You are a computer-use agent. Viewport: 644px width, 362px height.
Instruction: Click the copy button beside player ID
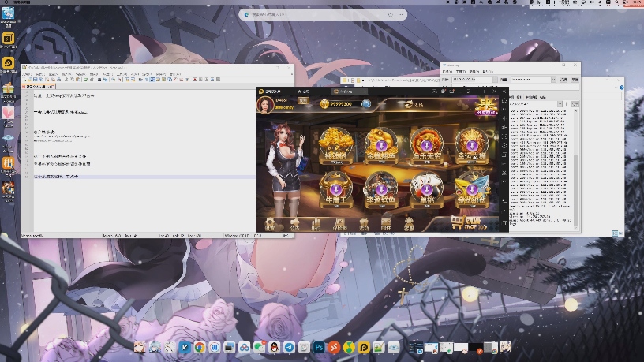303,101
